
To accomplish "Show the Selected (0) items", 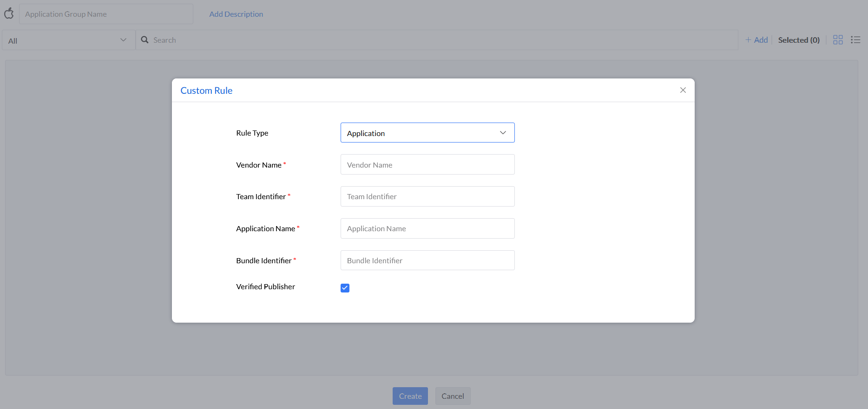I will (799, 40).
